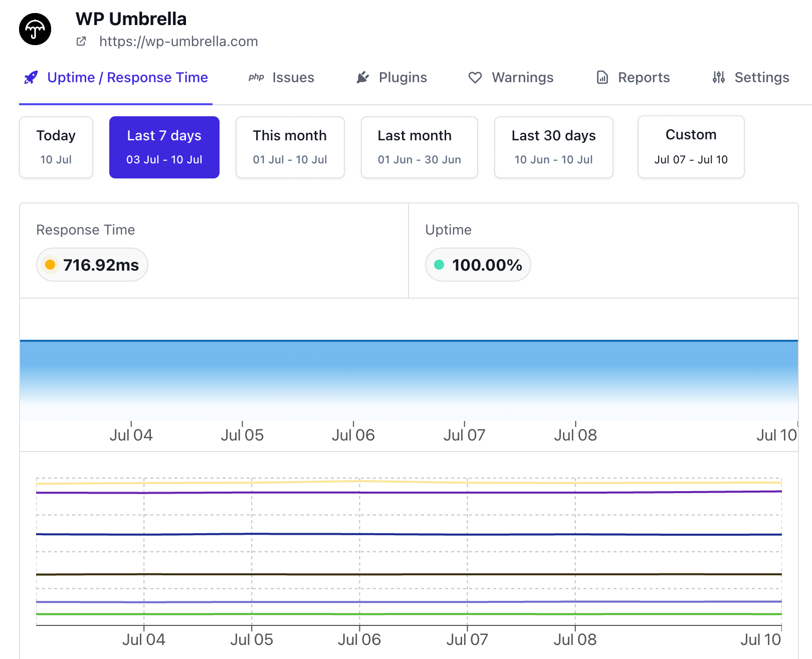The height and width of the screenshot is (659, 812).
Task: Open the Uptime / Response Time tab
Action: tap(116, 78)
